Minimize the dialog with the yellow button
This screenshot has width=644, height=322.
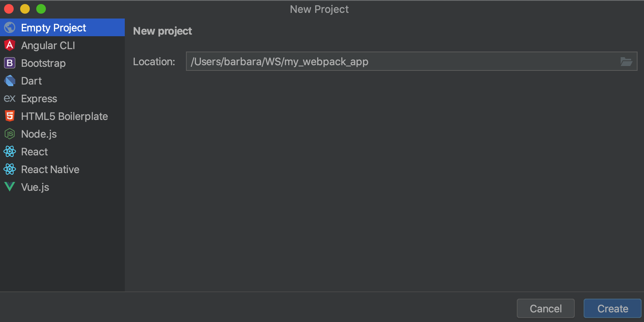click(25, 9)
